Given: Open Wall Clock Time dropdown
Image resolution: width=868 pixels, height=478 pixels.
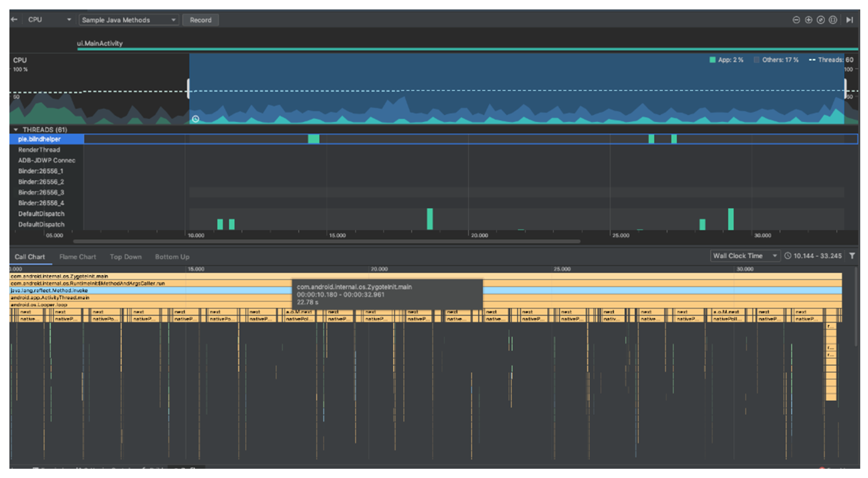Looking at the screenshot, I should (744, 256).
